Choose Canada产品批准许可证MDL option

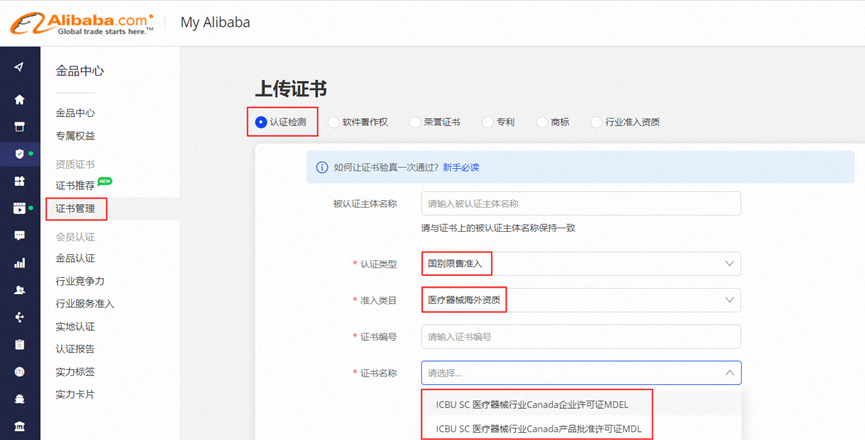pyautogui.click(x=538, y=428)
